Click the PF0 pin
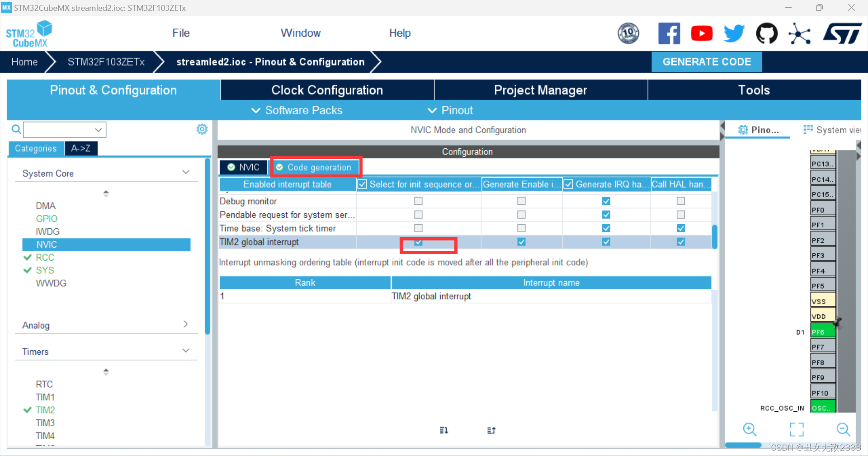This screenshot has width=868, height=456. [x=823, y=209]
